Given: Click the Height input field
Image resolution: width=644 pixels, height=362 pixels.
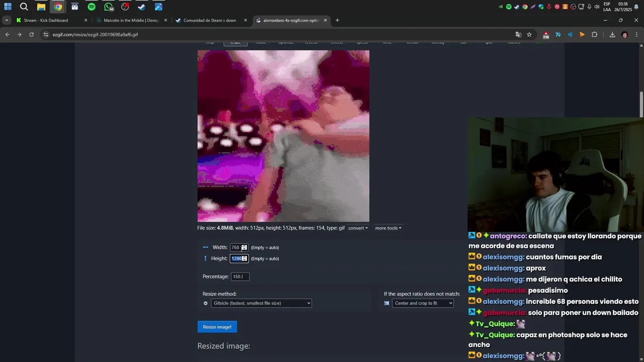Looking at the screenshot, I should [239, 258].
